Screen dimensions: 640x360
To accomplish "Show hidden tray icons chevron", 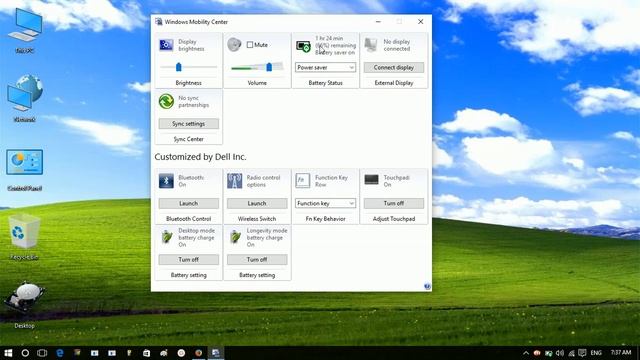I will click(x=526, y=353).
